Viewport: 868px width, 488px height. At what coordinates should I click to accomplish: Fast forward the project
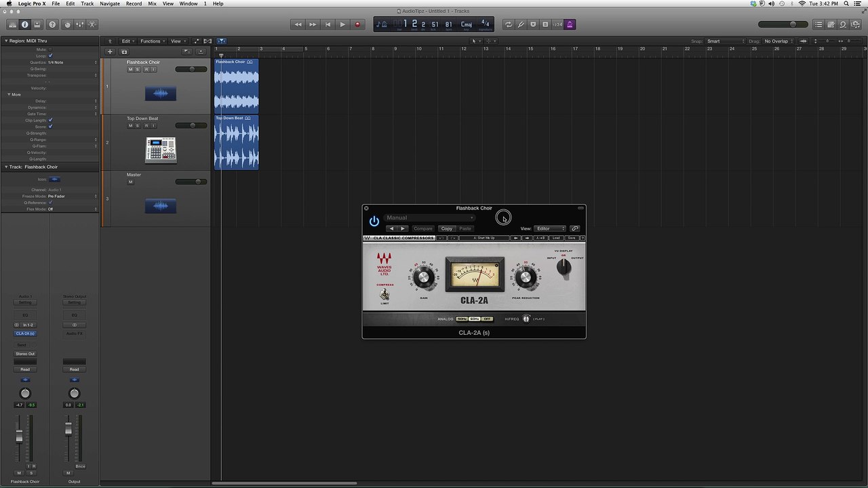point(313,24)
